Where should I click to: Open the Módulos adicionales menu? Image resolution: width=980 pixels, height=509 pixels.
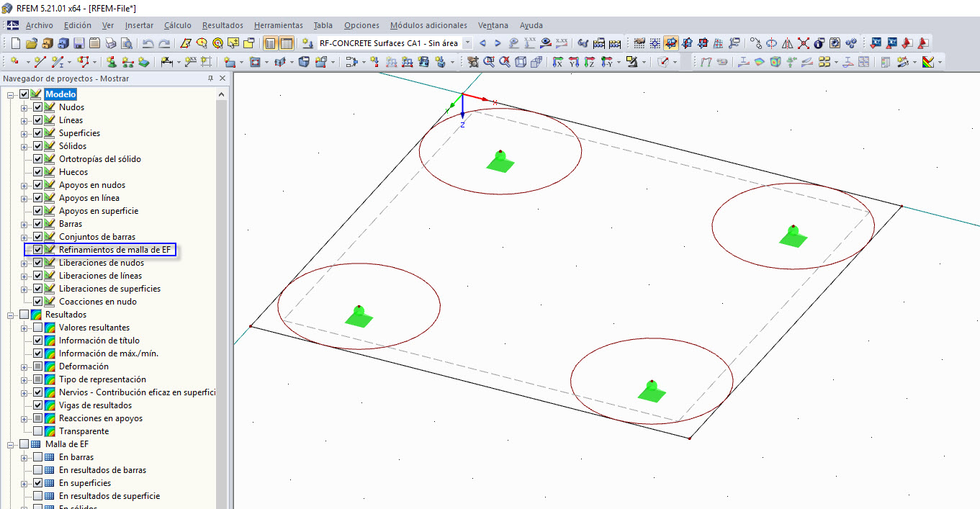[x=428, y=25]
